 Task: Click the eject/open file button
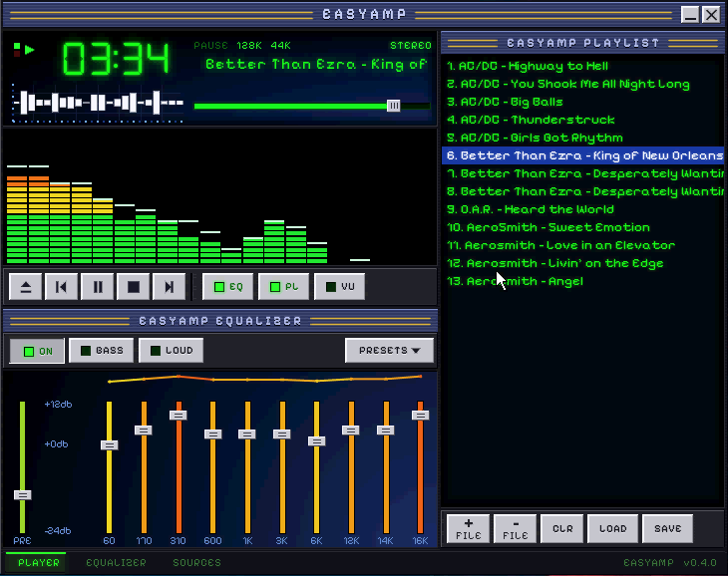(x=26, y=287)
